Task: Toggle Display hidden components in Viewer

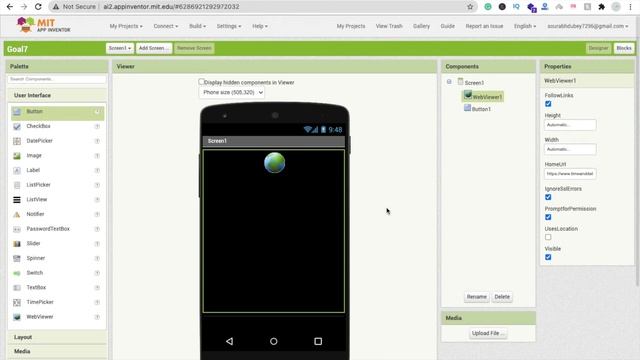Action: coord(201,82)
